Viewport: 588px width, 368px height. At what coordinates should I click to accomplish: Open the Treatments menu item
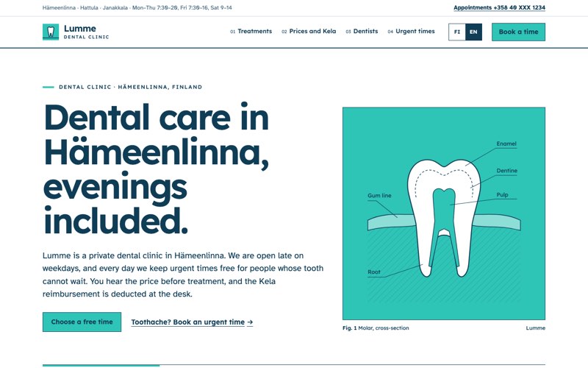251,31
